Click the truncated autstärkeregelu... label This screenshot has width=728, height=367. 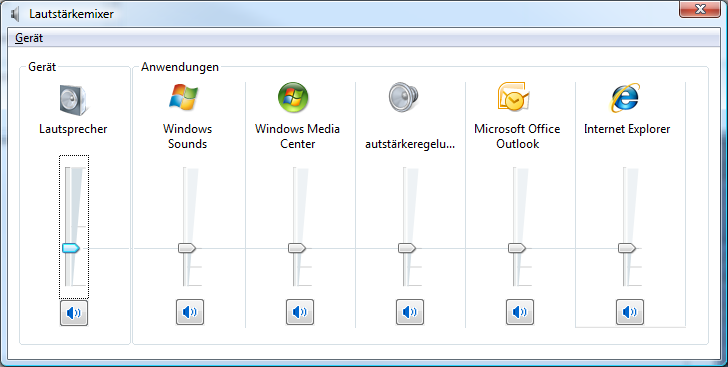(x=410, y=144)
